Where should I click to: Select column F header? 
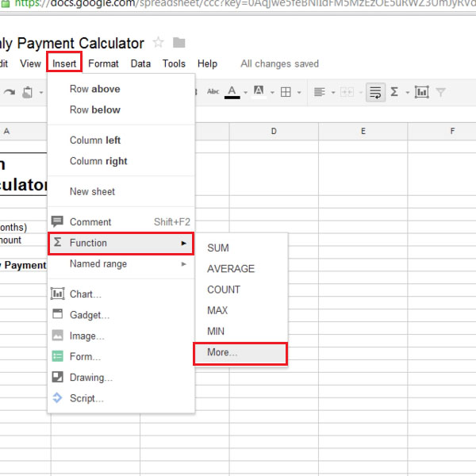[x=442, y=131]
